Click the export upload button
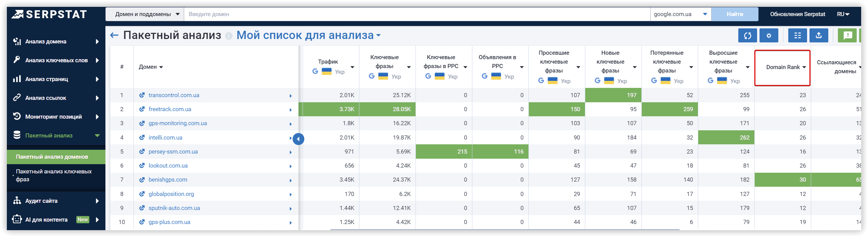868x237 pixels. pyautogui.click(x=819, y=35)
